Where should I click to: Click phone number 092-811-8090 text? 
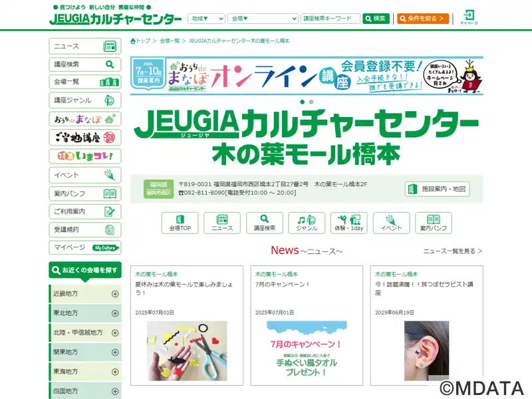204,193
